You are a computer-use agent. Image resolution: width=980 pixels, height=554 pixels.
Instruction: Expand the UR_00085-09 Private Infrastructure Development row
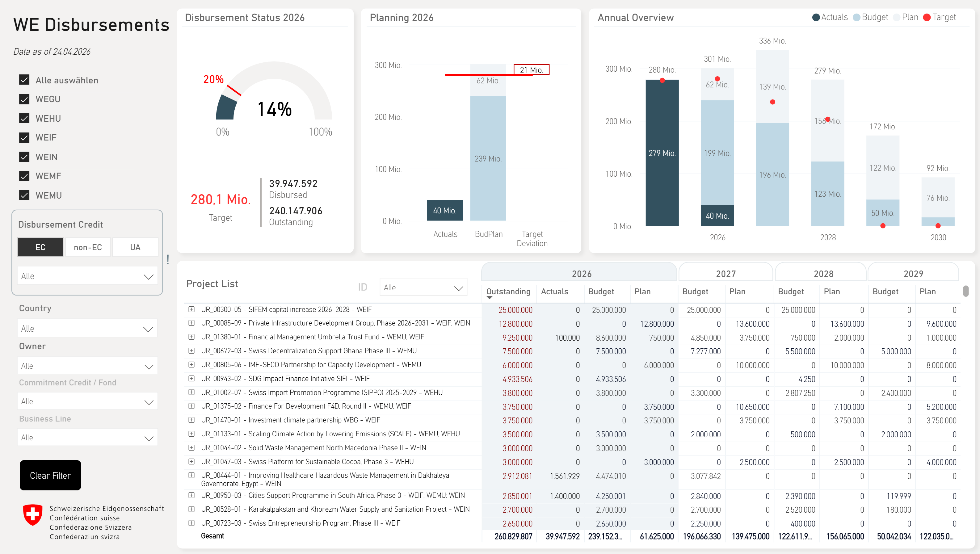point(191,323)
